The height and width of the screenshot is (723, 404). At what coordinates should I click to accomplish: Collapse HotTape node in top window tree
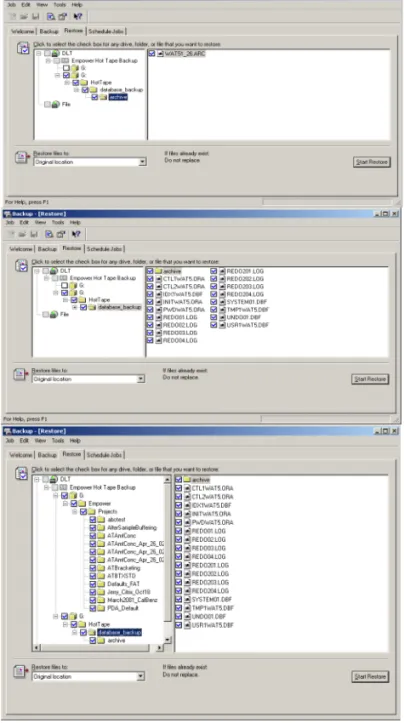click(x=67, y=83)
